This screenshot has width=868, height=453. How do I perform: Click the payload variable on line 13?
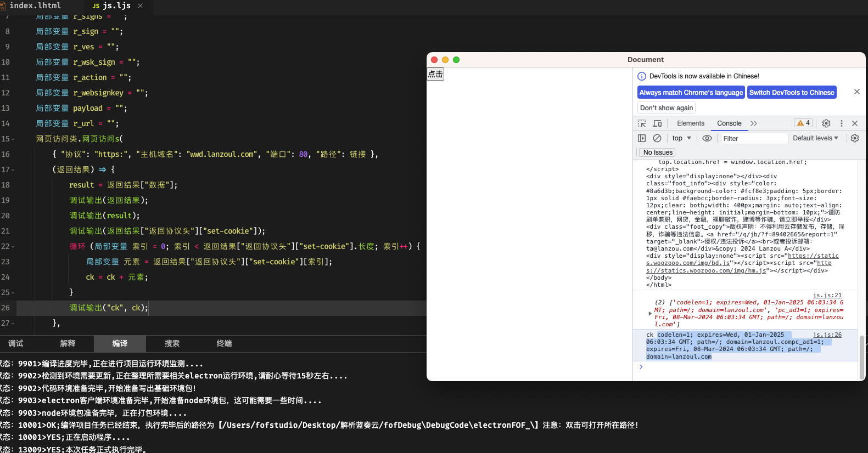(x=88, y=109)
